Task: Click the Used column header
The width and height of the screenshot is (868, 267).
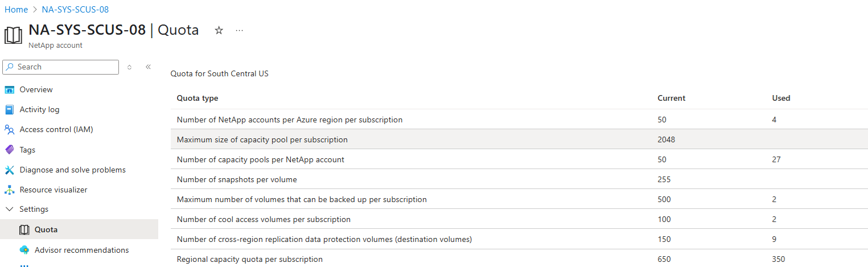Action: pyautogui.click(x=781, y=98)
